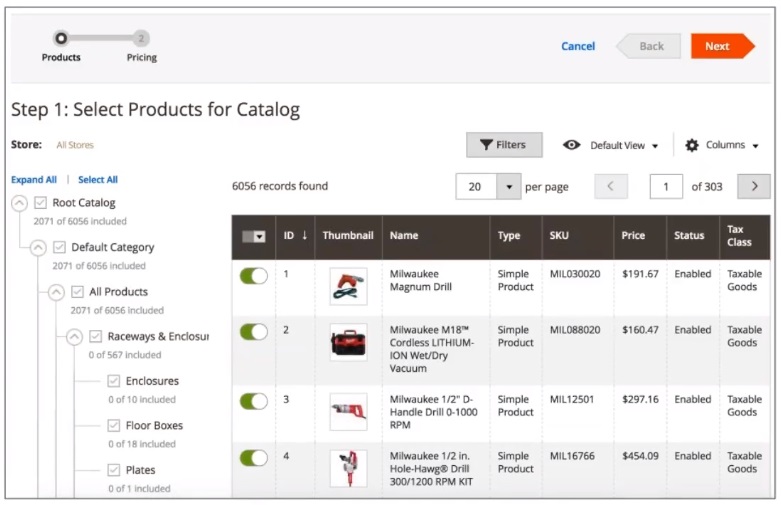Open the select-all rows dropdown in header
The image size is (781, 505).
[x=259, y=236]
